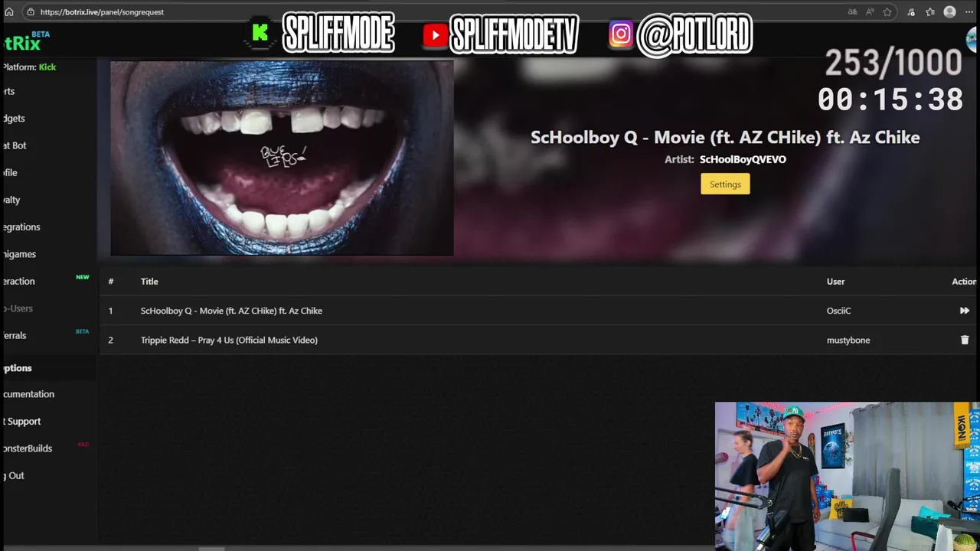Open the media control icon in browser toolbar
Viewport: 980px width, 551px height.
[x=910, y=11]
